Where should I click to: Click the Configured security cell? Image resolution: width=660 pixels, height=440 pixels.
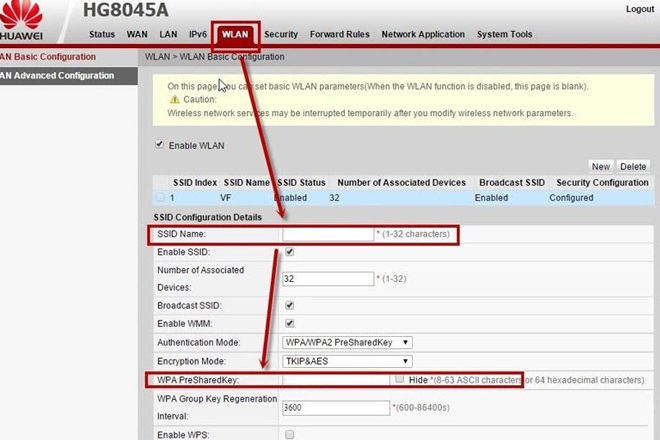click(x=571, y=198)
